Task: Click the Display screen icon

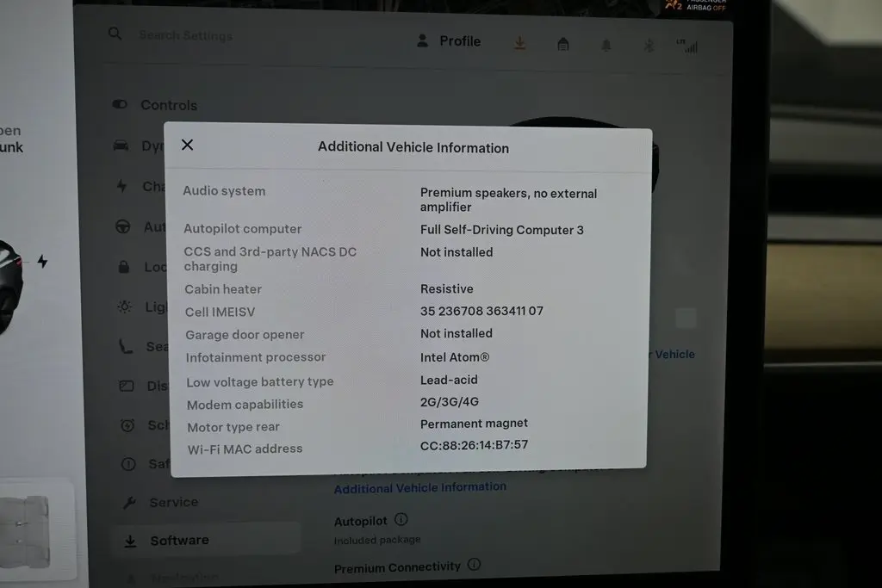Action: [127, 386]
